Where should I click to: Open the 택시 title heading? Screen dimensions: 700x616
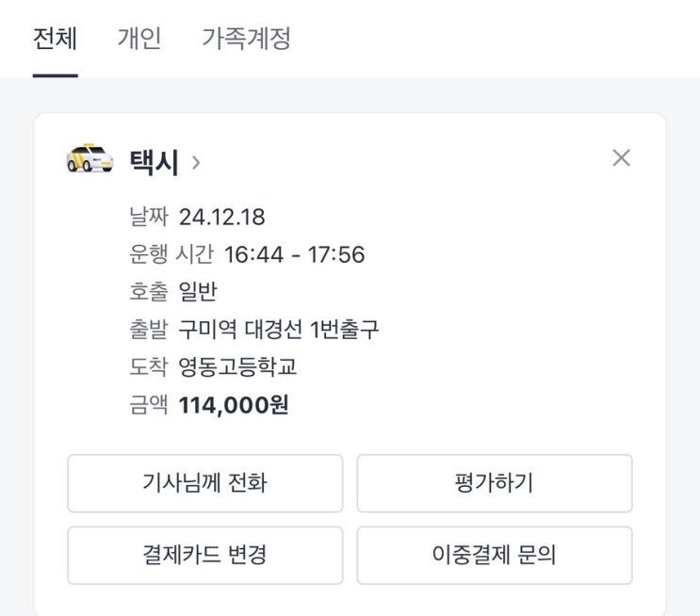[154, 161]
